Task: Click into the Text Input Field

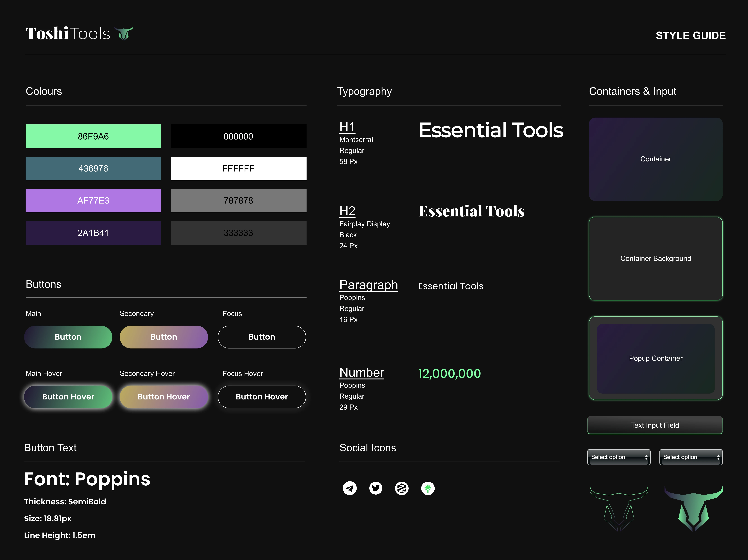Action: 655,425
